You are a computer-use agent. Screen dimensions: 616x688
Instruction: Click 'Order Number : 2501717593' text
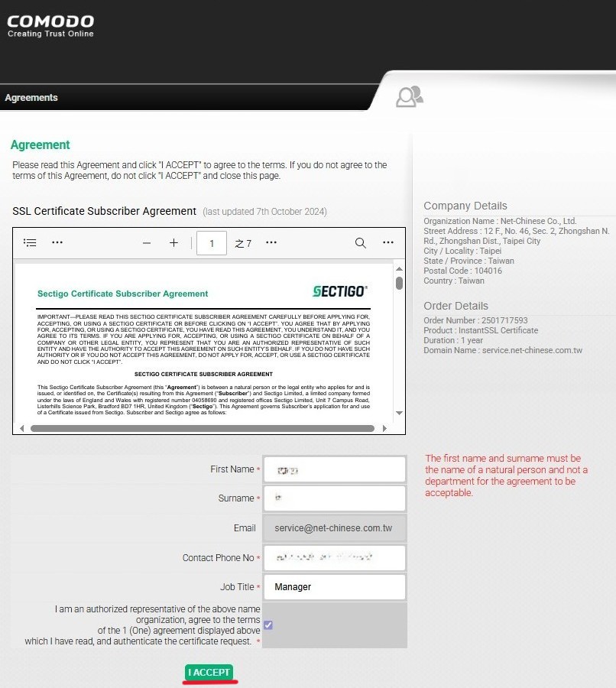(475, 320)
